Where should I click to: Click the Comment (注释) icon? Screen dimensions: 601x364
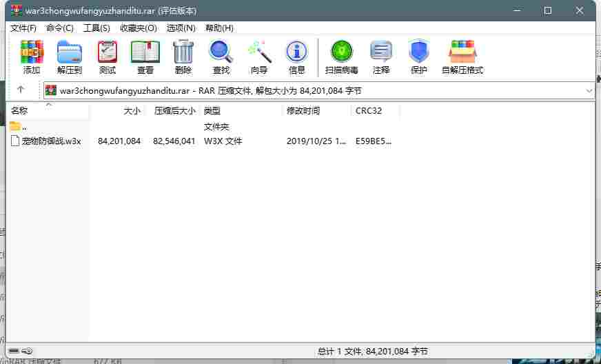[x=381, y=52]
